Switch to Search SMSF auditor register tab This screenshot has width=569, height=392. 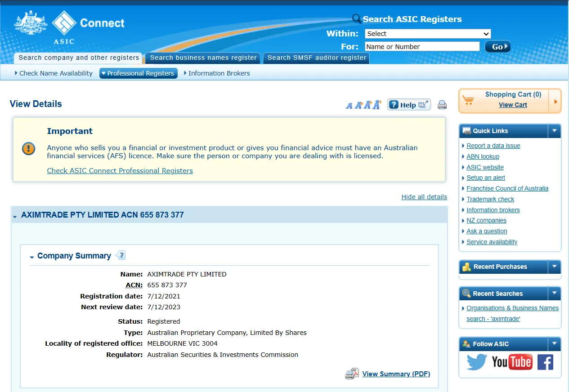(x=316, y=58)
